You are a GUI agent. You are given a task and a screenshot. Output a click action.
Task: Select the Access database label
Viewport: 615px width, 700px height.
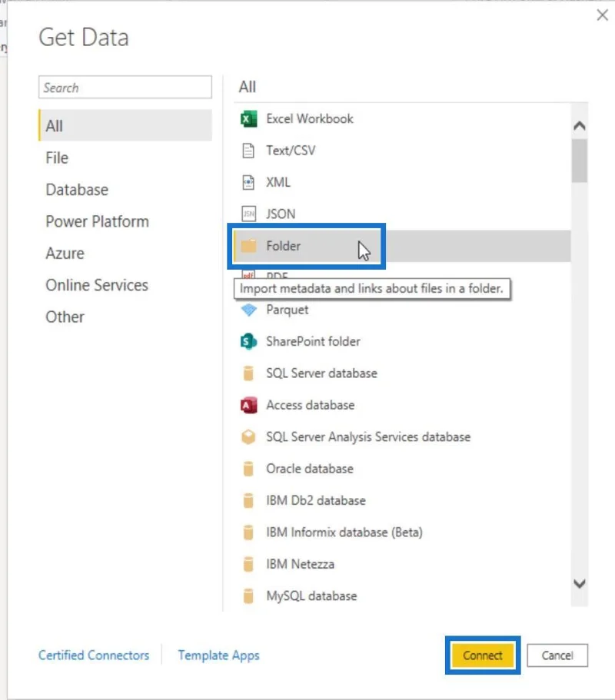[x=311, y=405]
